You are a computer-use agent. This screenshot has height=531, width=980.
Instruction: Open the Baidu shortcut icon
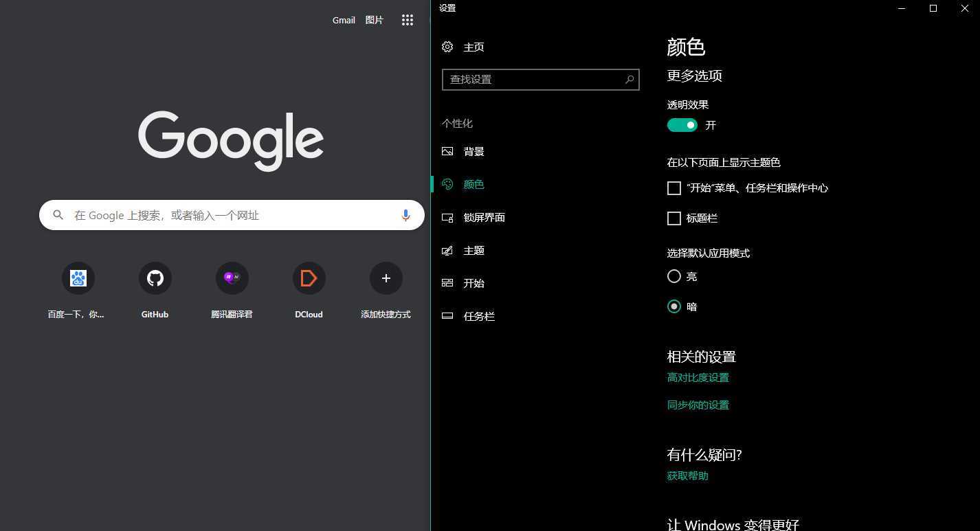click(x=78, y=278)
